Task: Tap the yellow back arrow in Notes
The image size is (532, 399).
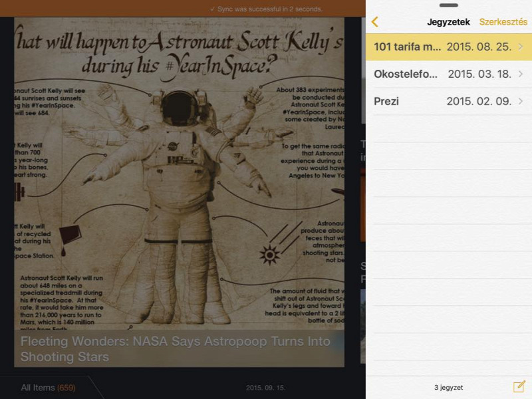Action: pos(375,22)
